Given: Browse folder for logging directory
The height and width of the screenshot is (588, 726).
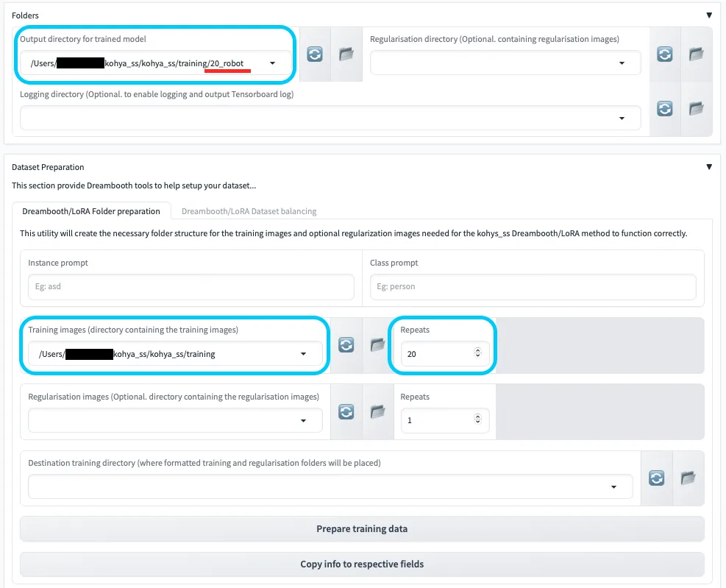Looking at the screenshot, I should point(696,109).
